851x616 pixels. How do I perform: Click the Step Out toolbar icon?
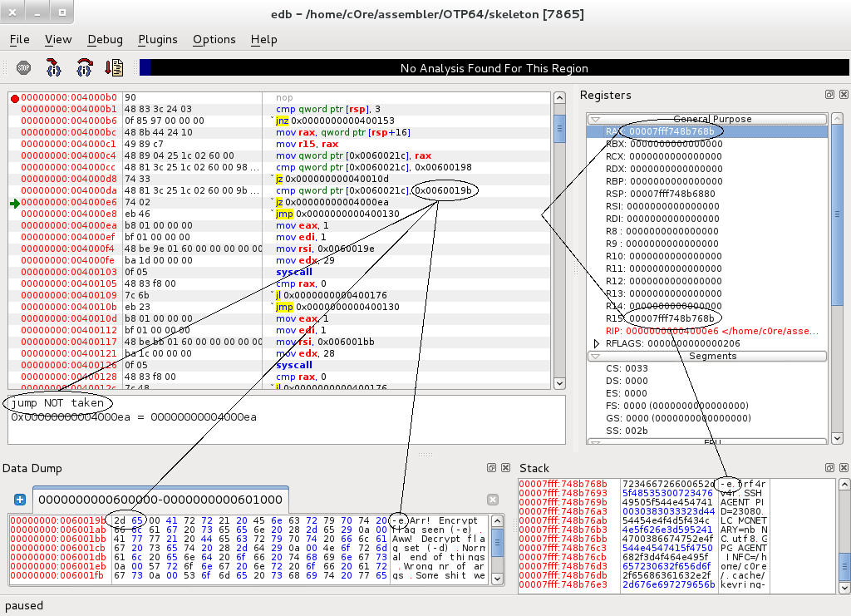coord(115,68)
